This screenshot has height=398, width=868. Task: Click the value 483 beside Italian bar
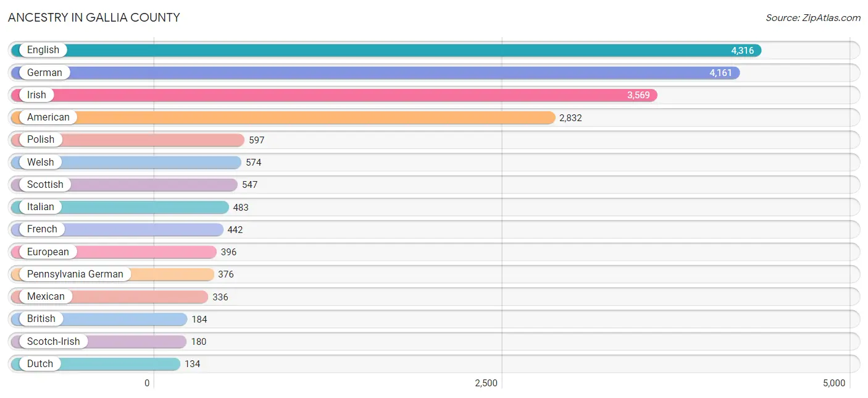tap(241, 207)
